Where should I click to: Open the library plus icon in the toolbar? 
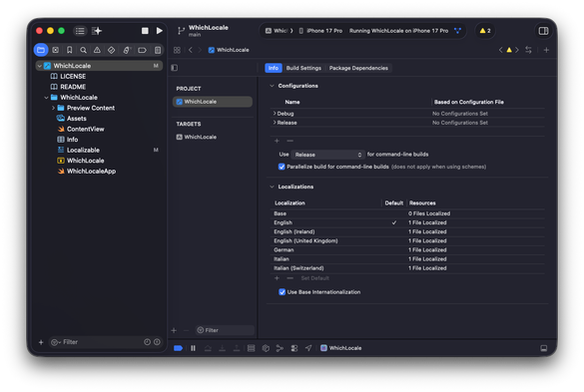(x=97, y=31)
